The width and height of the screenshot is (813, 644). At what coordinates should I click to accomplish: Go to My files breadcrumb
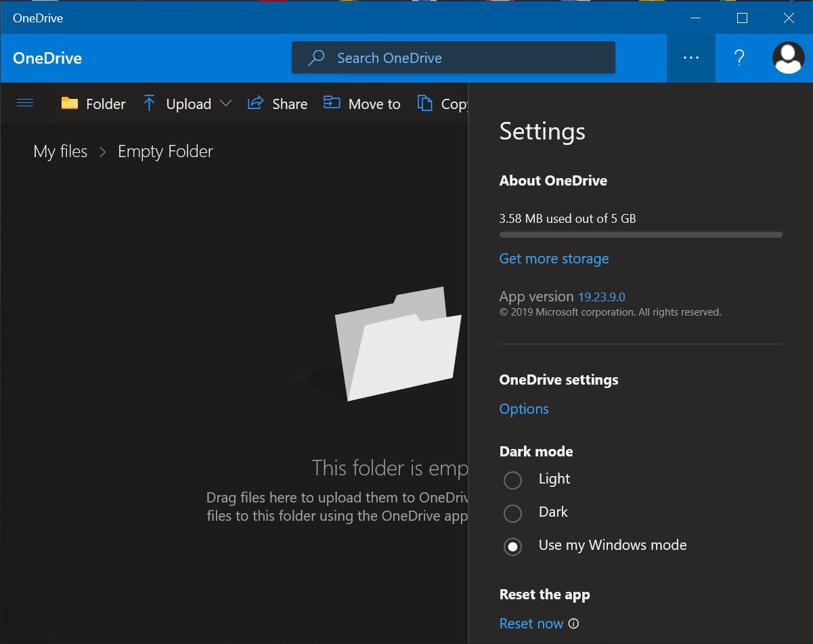[60, 152]
